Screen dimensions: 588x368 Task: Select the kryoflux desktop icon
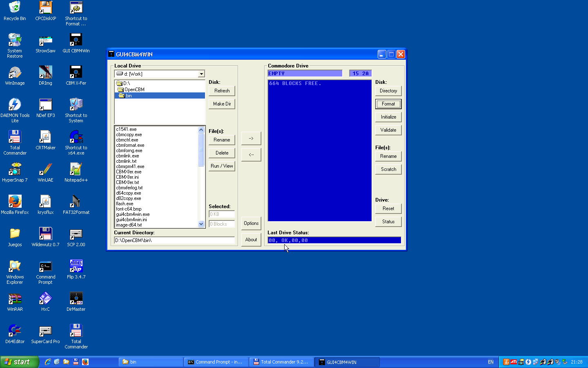tap(45, 205)
